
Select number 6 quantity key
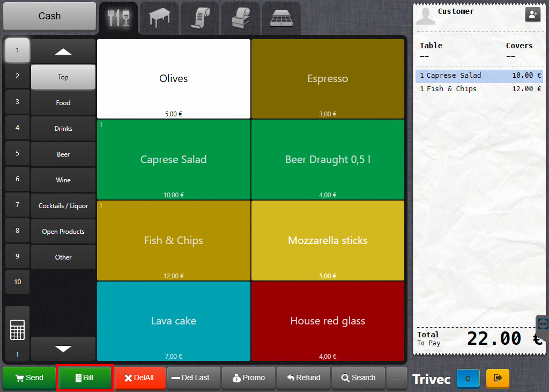18,179
